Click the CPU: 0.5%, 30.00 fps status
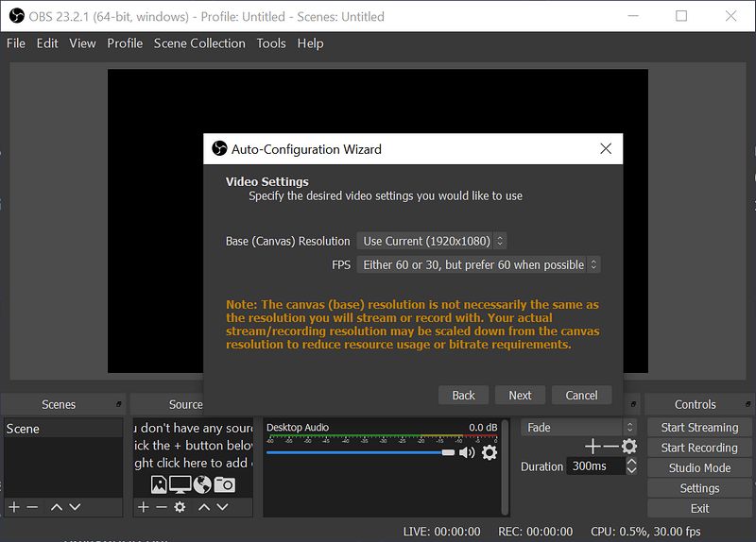Viewport: 756px width, 542px height. [645, 532]
